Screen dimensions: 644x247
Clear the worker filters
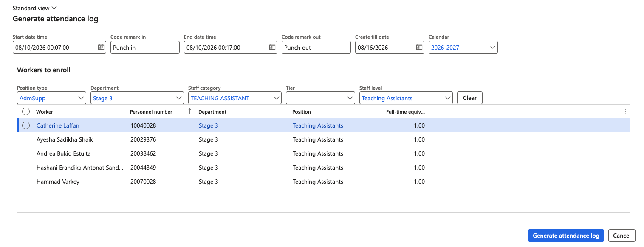[x=470, y=98]
